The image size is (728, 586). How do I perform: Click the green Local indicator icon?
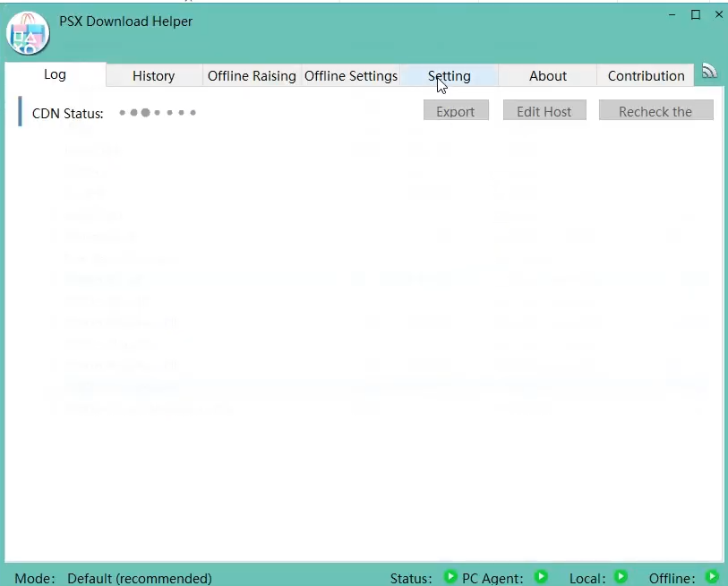point(621,577)
